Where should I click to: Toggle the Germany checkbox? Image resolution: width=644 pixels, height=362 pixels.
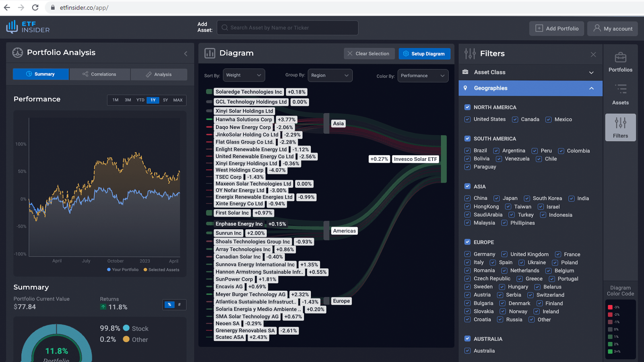pos(467,254)
